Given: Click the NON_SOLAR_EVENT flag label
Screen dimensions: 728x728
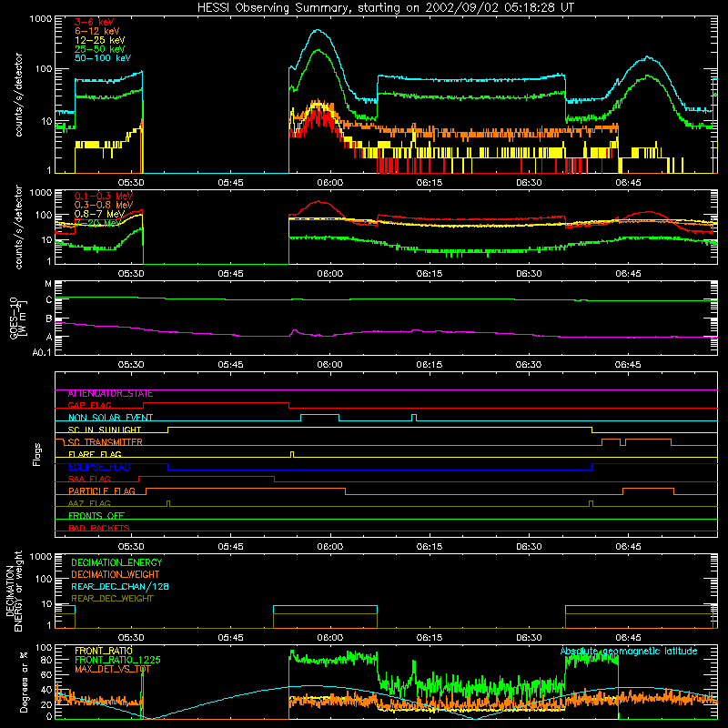Looking at the screenshot, I should pyautogui.click(x=110, y=418).
